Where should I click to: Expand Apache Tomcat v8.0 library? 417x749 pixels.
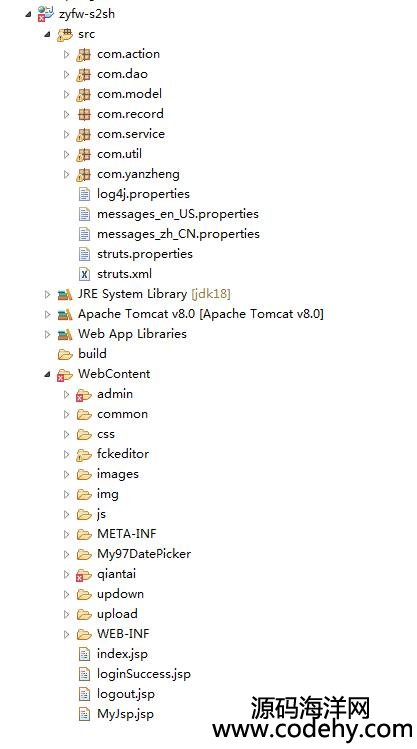tap(47, 314)
